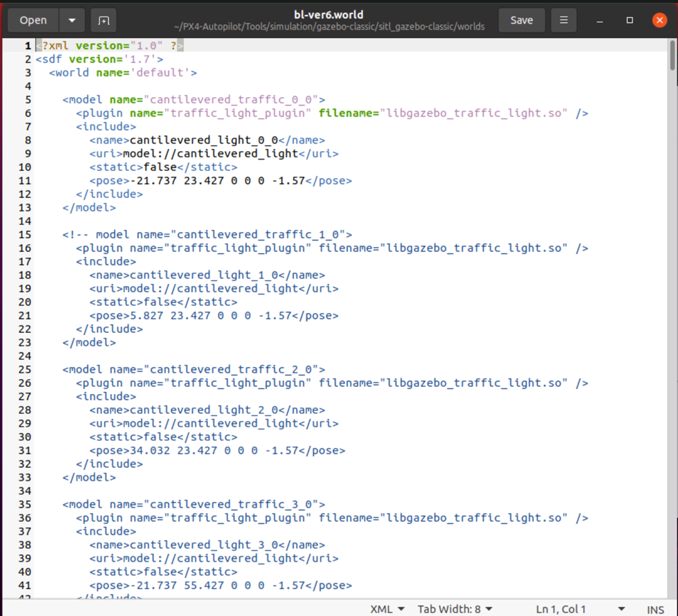
Task: Place cursor on cantilevered_traffic_0_0 model name
Action: (x=234, y=100)
